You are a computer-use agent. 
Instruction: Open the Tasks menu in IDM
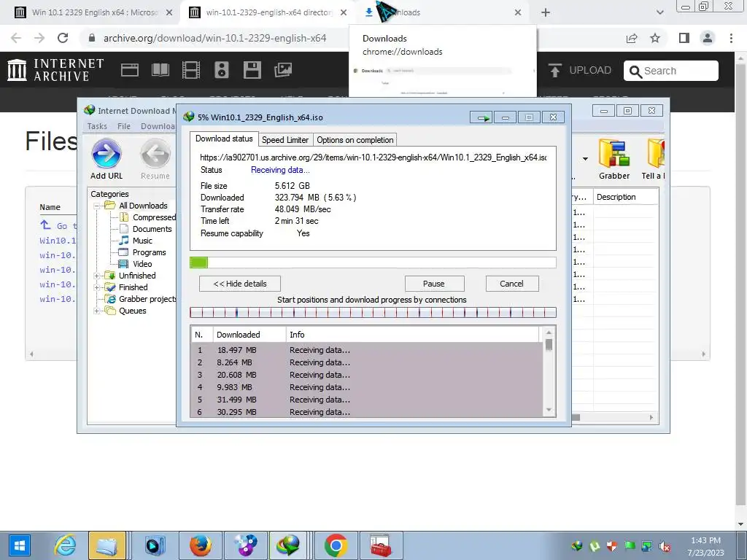pos(97,126)
